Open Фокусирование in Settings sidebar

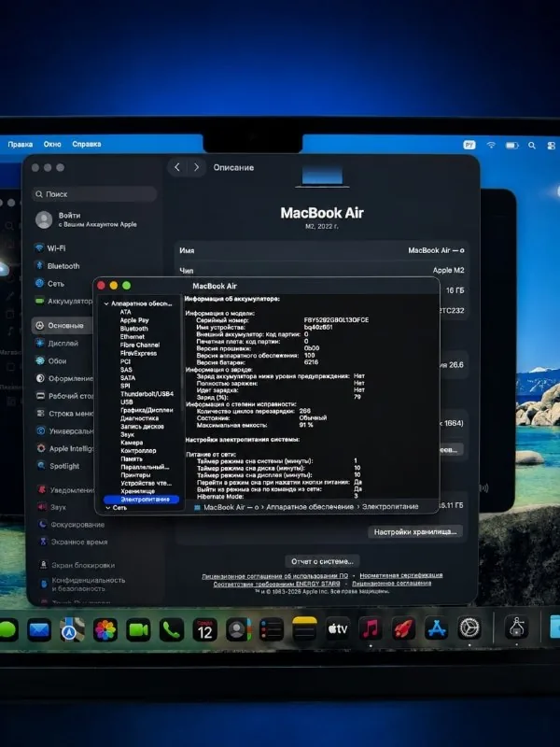[73, 524]
